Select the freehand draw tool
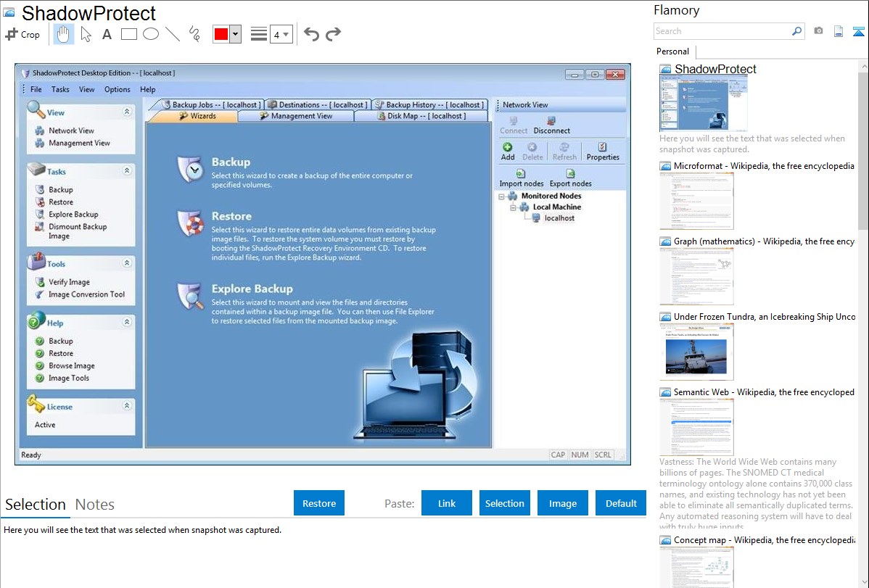 click(x=194, y=34)
